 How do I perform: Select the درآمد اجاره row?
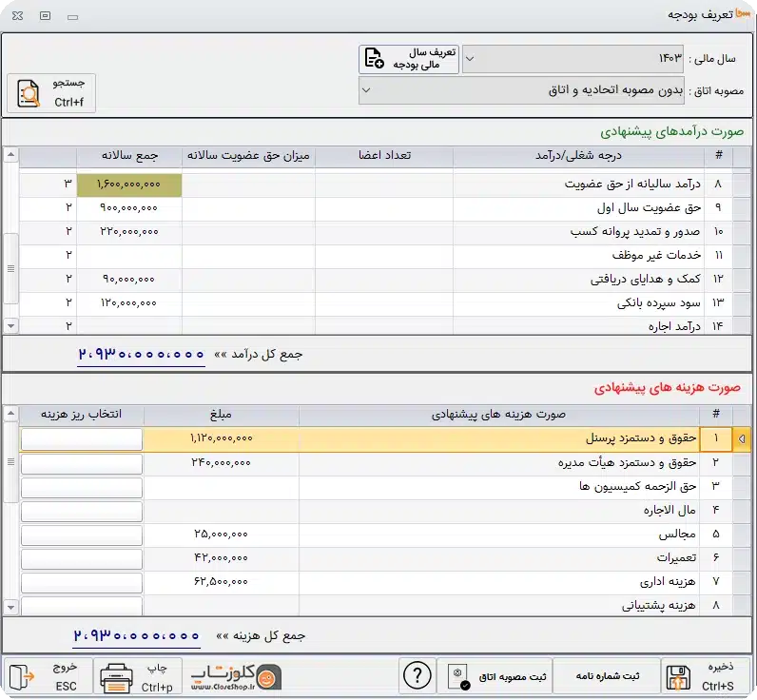[x=385, y=326]
